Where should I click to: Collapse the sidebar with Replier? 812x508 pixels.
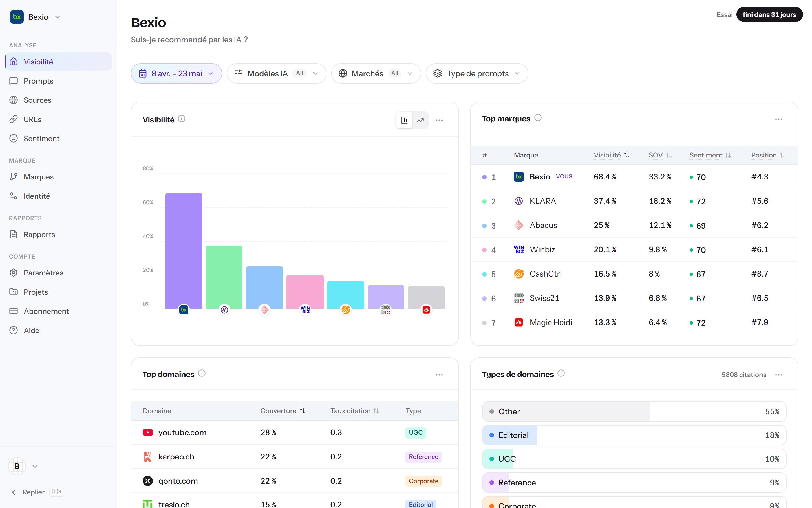(37, 492)
